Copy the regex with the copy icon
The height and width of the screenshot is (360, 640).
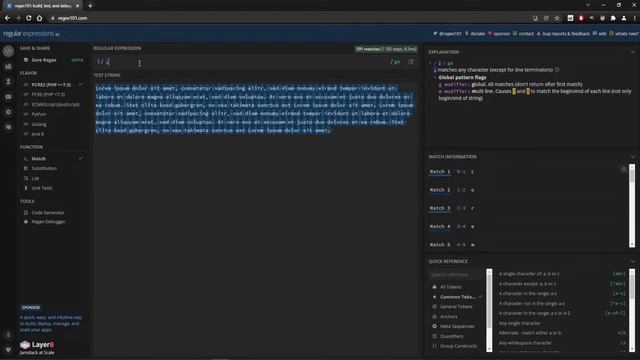click(x=411, y=62)
